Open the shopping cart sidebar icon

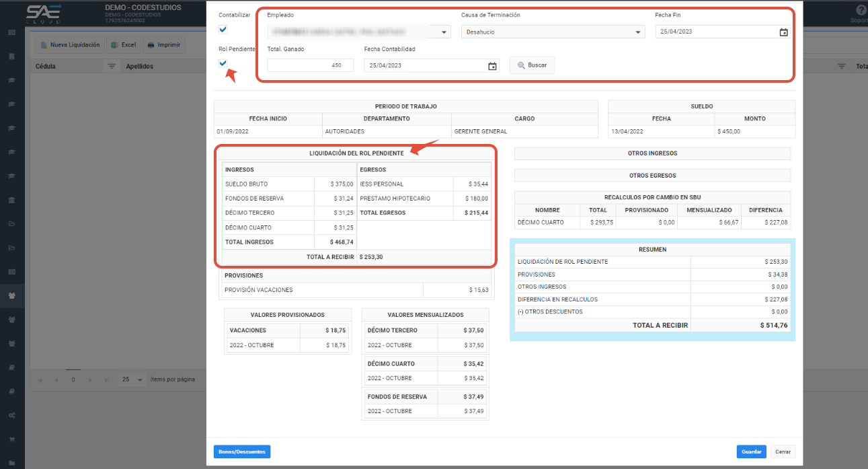tap(12, 438)
